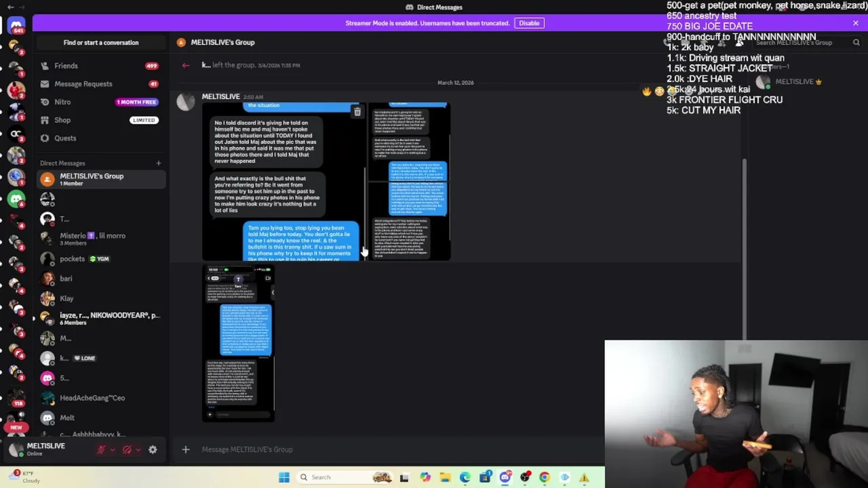Viewport: 868px width, 488px height.
Task: Open the DM with pockets
Action: pyautogui.click(x=101, y=259)
